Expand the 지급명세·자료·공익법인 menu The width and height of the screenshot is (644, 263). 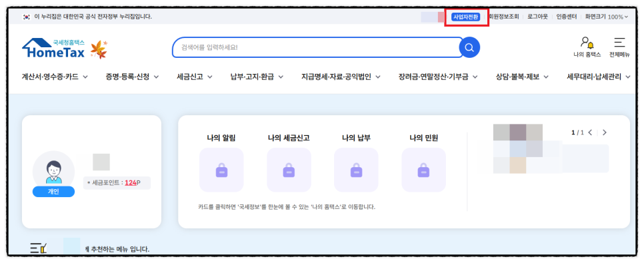pyautogui.click(x=341, y=77)
